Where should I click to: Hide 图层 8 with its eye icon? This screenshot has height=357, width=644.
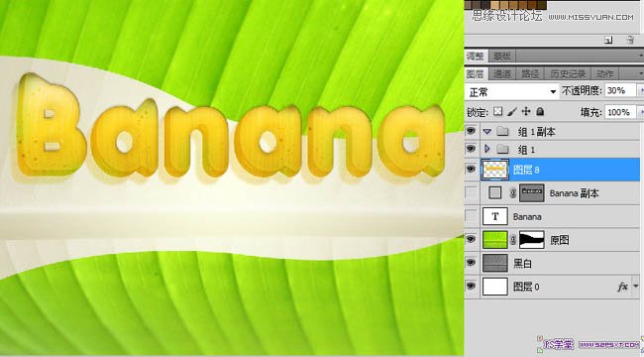click(471, 169)
